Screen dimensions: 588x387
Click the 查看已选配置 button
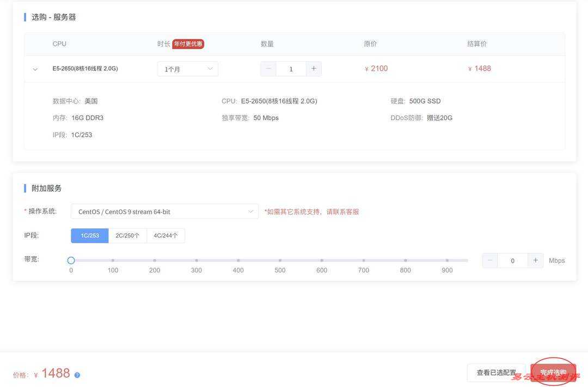496,372
